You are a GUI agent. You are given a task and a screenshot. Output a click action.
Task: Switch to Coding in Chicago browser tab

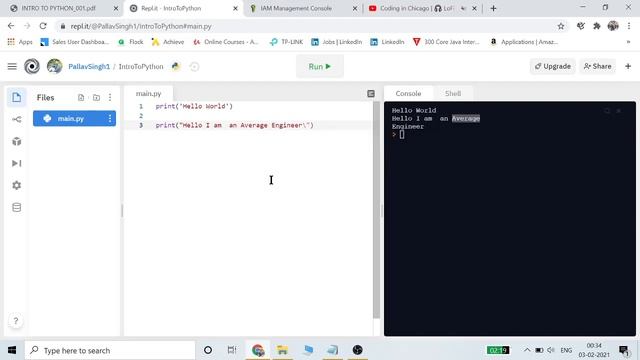[x=416, y=8]
